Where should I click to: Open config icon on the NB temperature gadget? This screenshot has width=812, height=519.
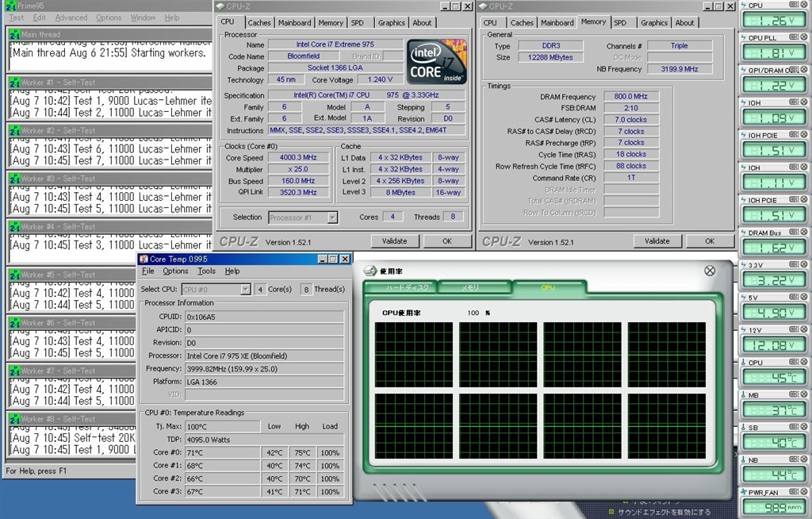click(793, 459)
